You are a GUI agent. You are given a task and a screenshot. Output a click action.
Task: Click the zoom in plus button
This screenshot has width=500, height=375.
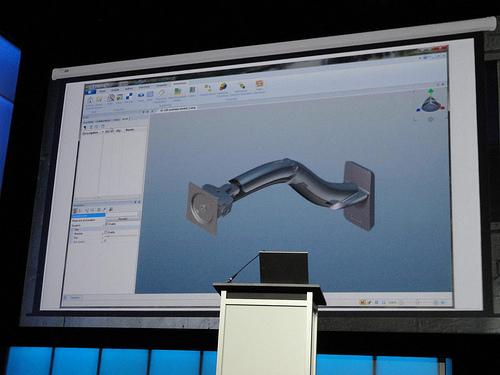point(435,302)
